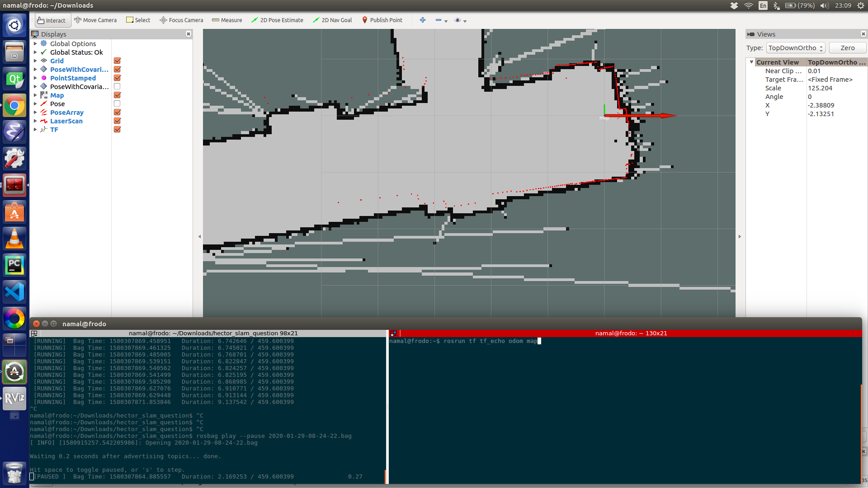Image resolution: width=868 pixels, height=488 pixels.
Task: Select the Map display label
Action: pos(57,95)
